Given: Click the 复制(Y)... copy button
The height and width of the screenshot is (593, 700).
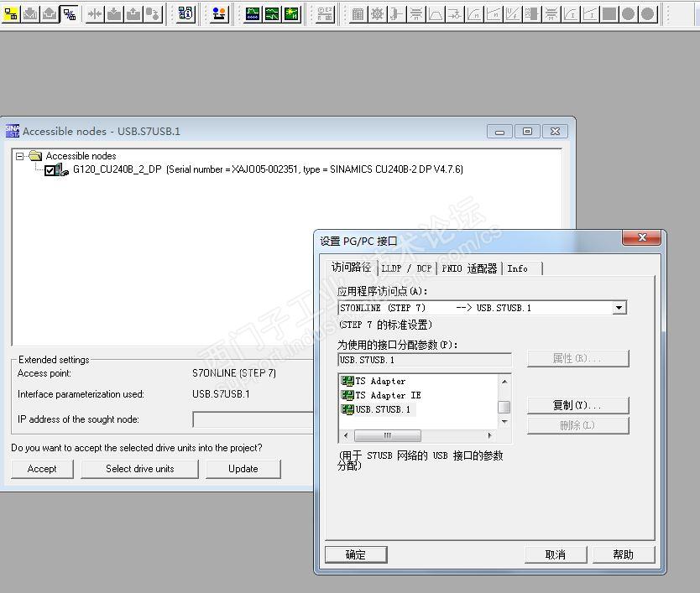Looking at the screenshot, I should point(577,406).
